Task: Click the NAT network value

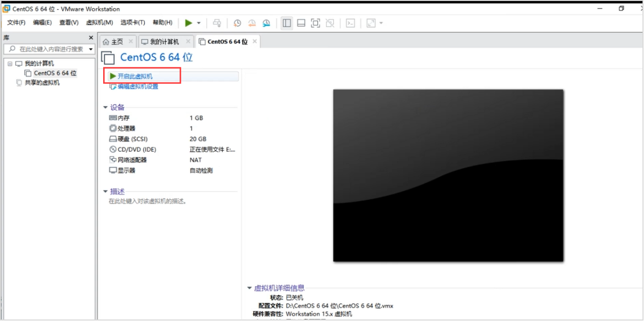Action: (x=196, y=160)
